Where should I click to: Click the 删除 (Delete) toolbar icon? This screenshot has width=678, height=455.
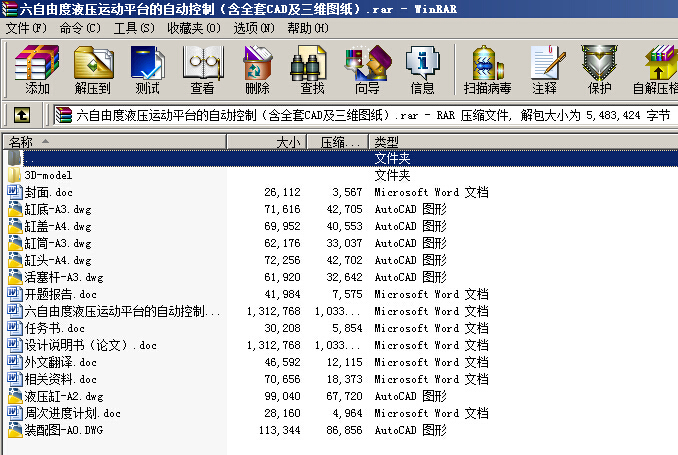(258, 63)
